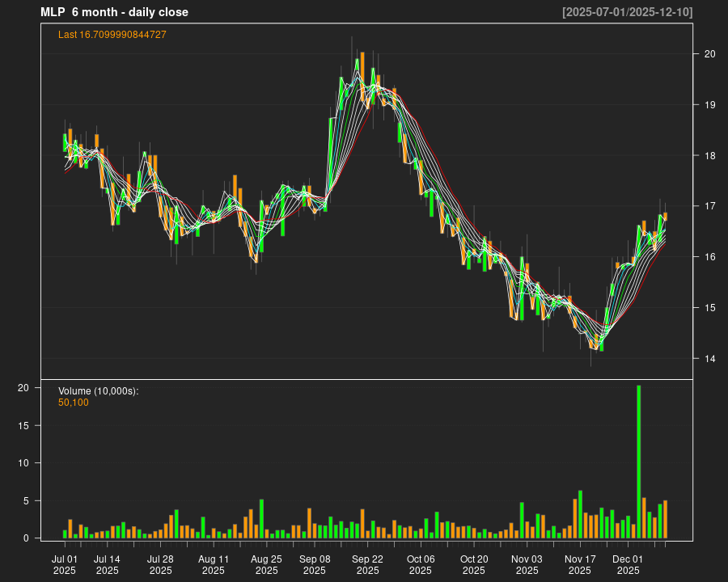Click the date range label 2025-07-01/2025-12-10
This screenshot has width=728, height=582.
point(627,12)
